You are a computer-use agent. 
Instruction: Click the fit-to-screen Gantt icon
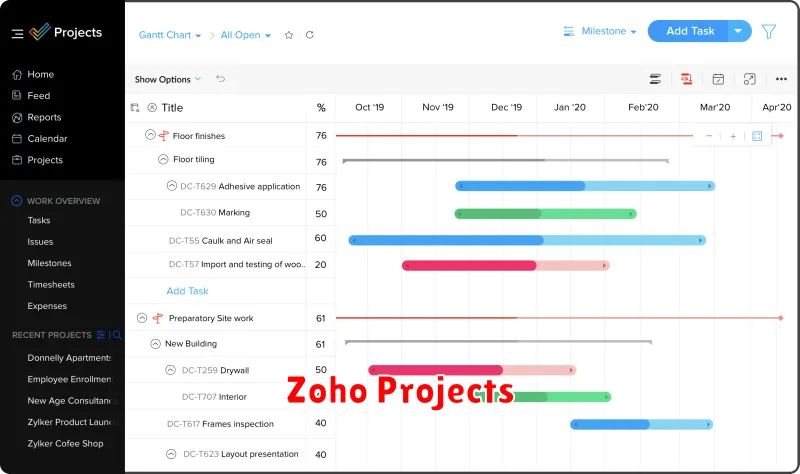[757, 136]
